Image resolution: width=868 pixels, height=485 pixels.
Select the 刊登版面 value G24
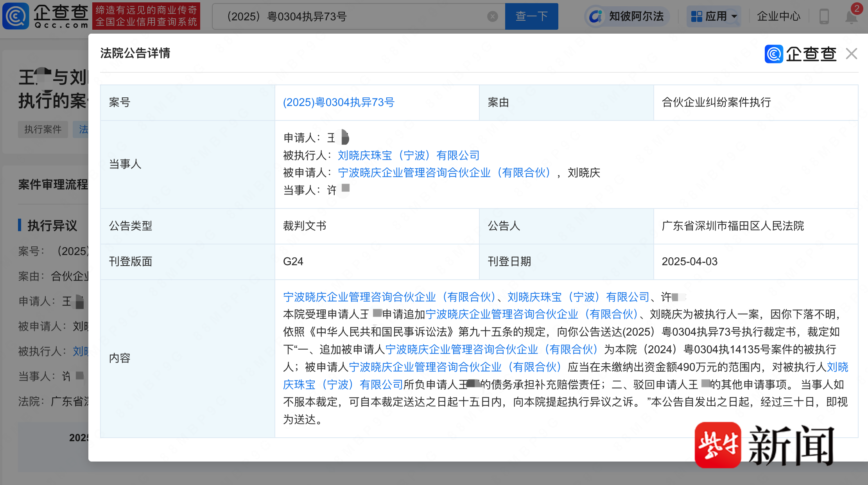293,261
